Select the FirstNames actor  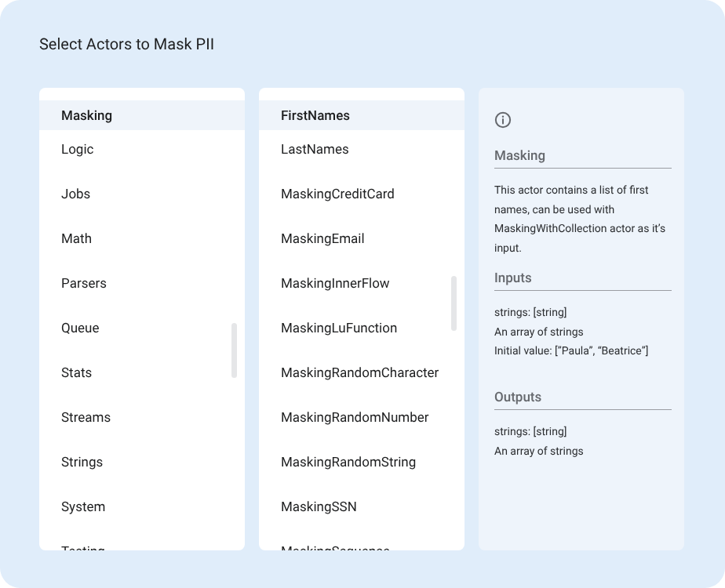click(362, 115)
